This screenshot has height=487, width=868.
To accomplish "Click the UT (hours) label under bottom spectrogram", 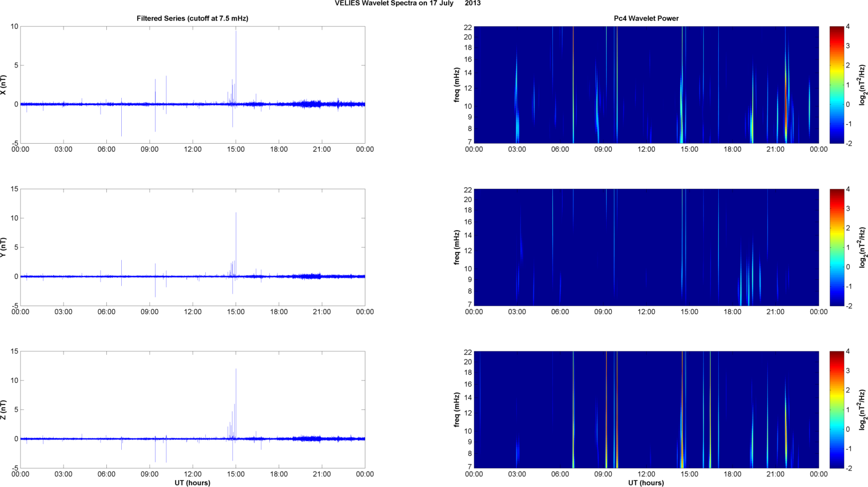I will [x=646, y=482].
